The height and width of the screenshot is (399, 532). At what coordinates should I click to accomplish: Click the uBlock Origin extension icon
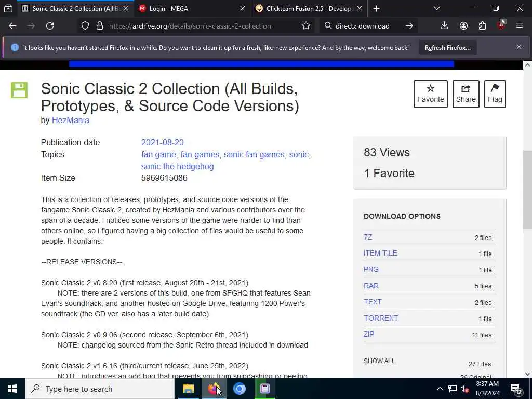coord(501,25)
